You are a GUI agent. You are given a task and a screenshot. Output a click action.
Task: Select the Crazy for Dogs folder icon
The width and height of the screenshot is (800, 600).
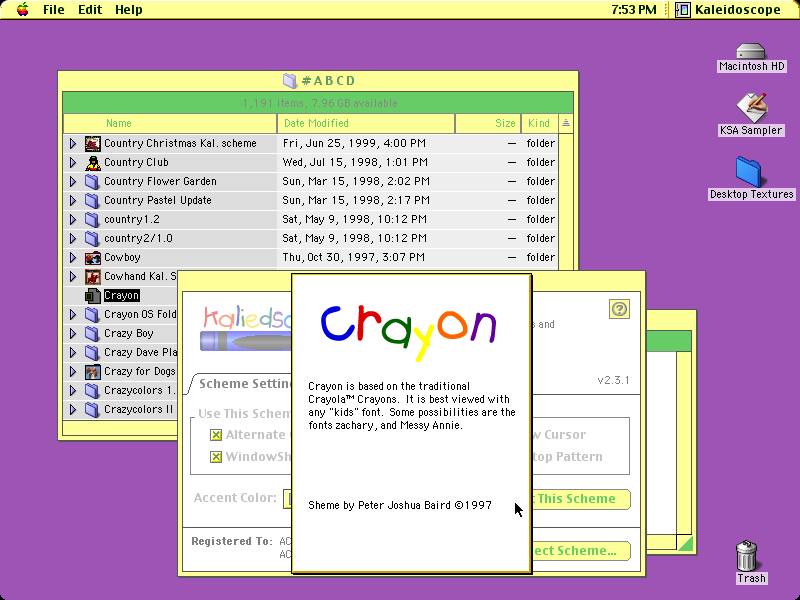pos(92,371)
